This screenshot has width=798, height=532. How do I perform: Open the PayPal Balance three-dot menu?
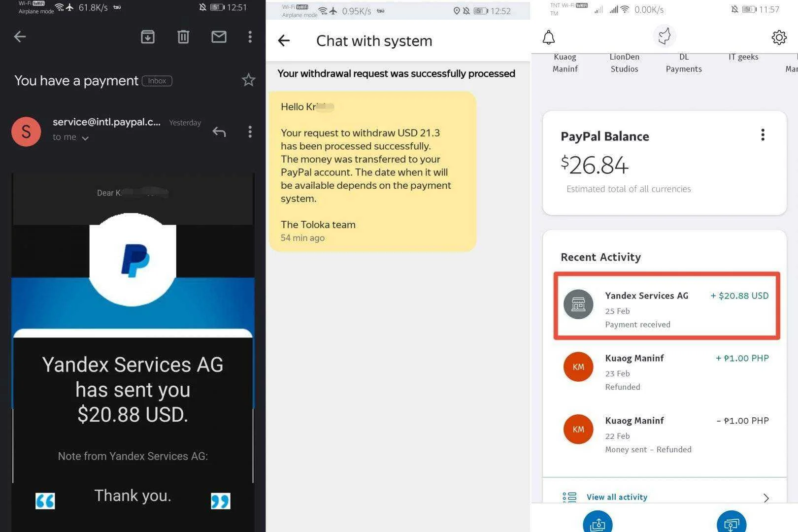coord(763,135)
